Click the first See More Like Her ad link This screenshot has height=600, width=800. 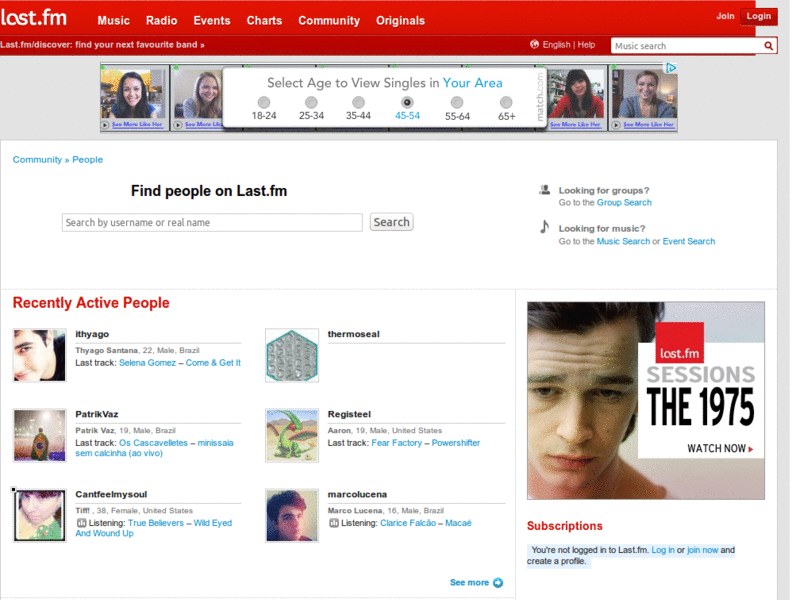coord(137,124)
